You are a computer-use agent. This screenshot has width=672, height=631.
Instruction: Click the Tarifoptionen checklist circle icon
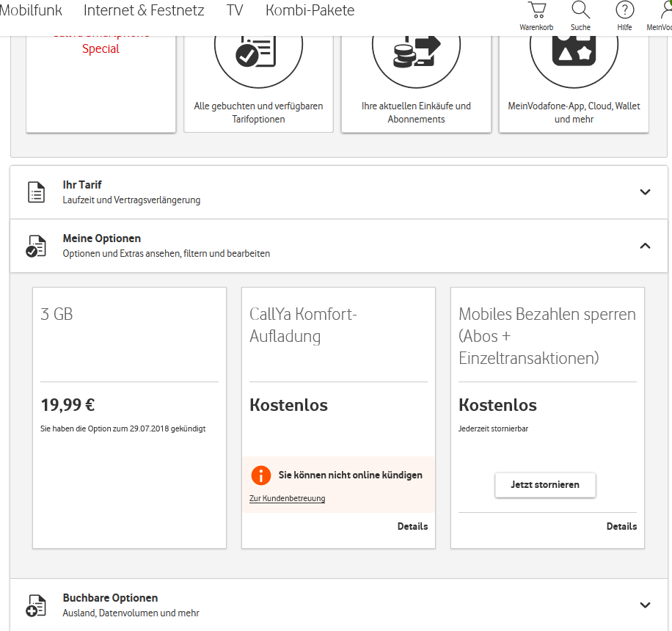258,50
